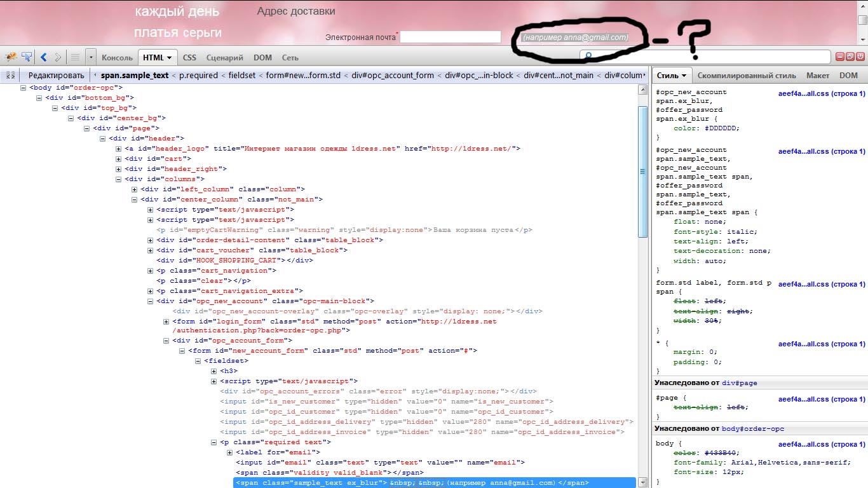Screen dimensions: 868x488
Task: Select fieldset in the breadcrumb path
Action: click(242, 75)
